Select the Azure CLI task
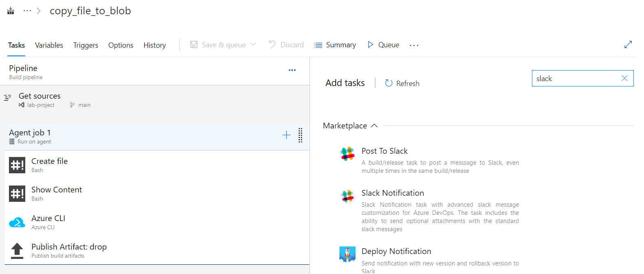This screenshot has width=644, height=274. coord(157,222)
